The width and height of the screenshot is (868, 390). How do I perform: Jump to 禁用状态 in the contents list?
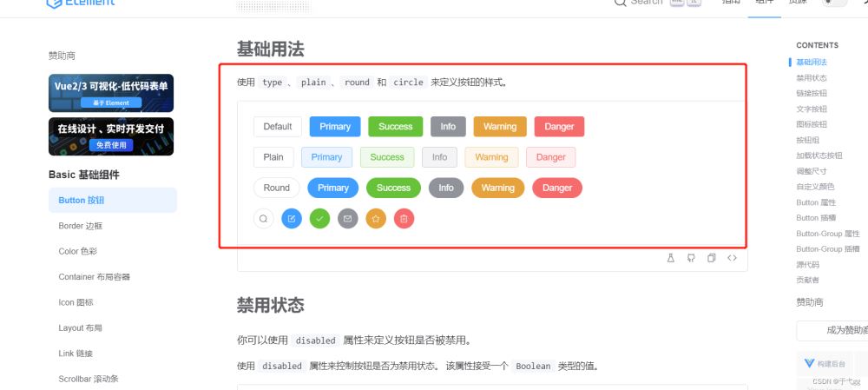[x=812, y=77]
